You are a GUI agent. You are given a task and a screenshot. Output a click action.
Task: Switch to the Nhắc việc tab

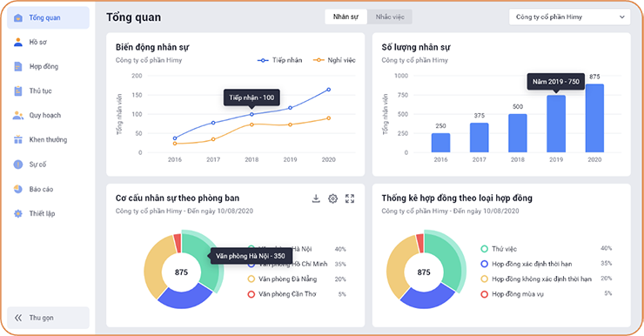(x=390, y=17)
